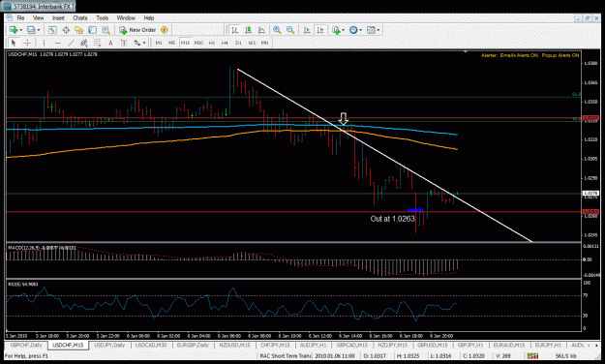Open the New Chart toolbar icon
This screenshot has height=364, width=605.
14,30
